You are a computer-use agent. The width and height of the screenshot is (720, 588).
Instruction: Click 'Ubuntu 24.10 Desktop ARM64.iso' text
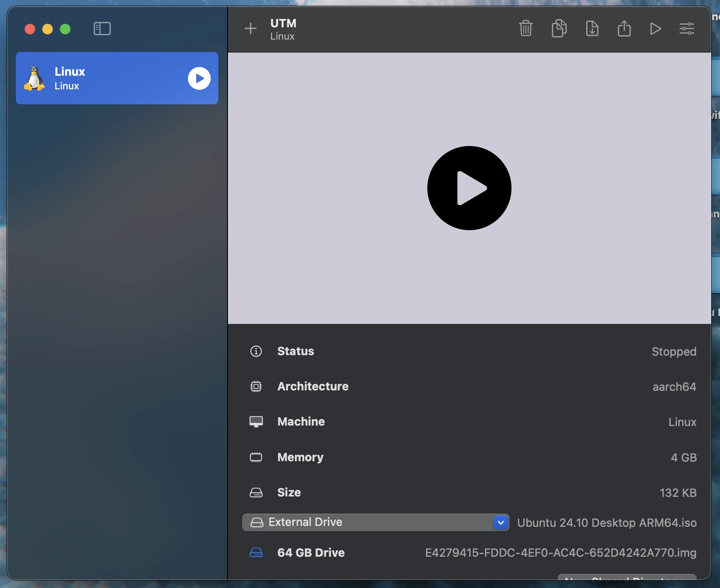pyautogui.click(x=607, y=523)
